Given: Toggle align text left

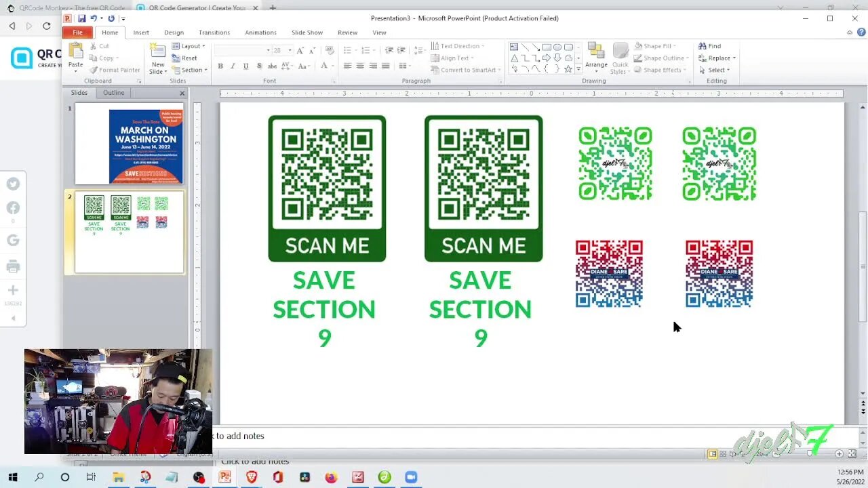Looking at the screenshot, I should 347,66.
